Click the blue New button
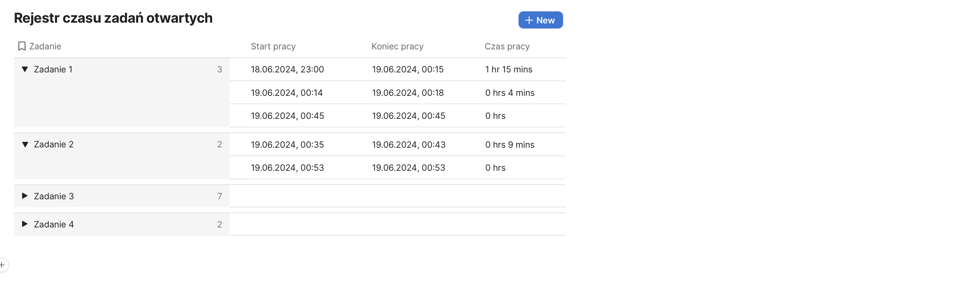The image size is (980, 294). click(x=540, y=20)
